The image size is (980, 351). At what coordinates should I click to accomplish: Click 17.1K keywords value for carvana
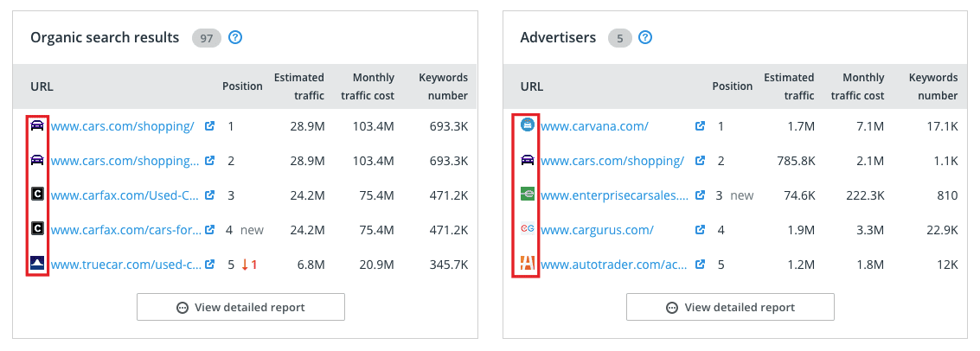(x=941, y=126)
